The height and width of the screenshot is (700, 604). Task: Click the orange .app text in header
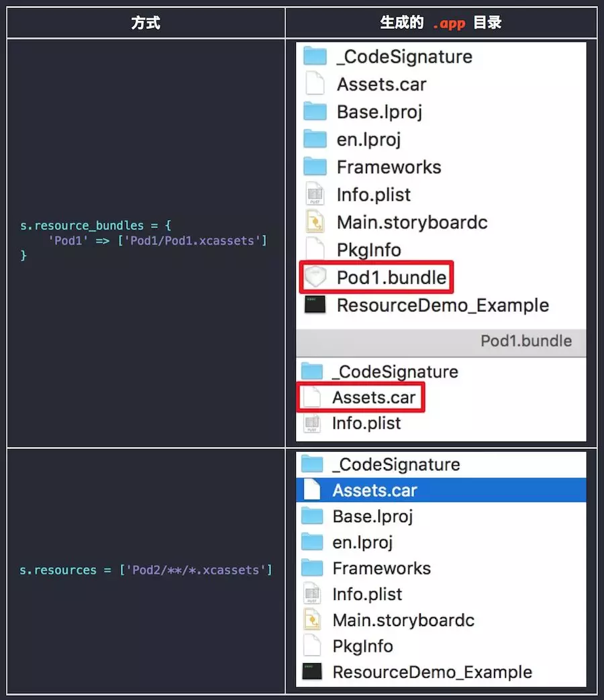(448, 23)
